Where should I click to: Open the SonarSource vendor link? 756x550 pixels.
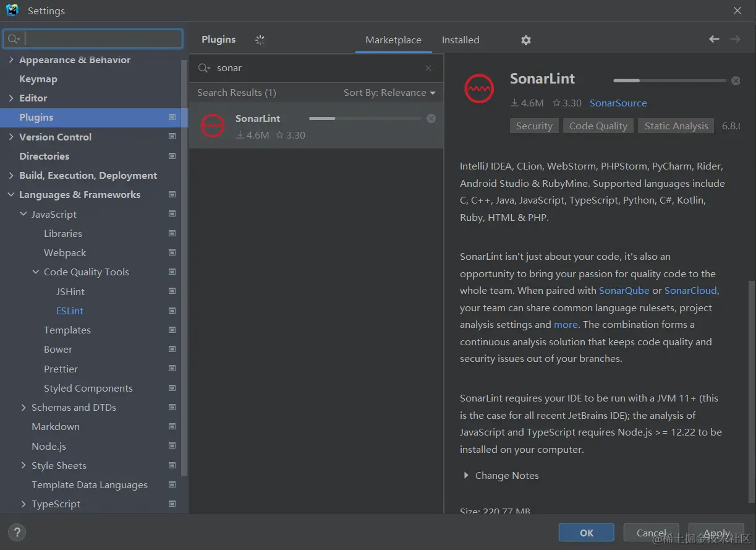tap(618, 103)
